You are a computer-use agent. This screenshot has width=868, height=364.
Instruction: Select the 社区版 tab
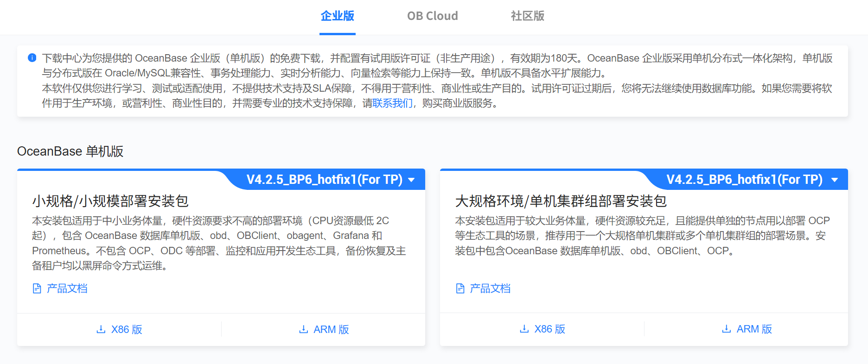tap(527, 16)
